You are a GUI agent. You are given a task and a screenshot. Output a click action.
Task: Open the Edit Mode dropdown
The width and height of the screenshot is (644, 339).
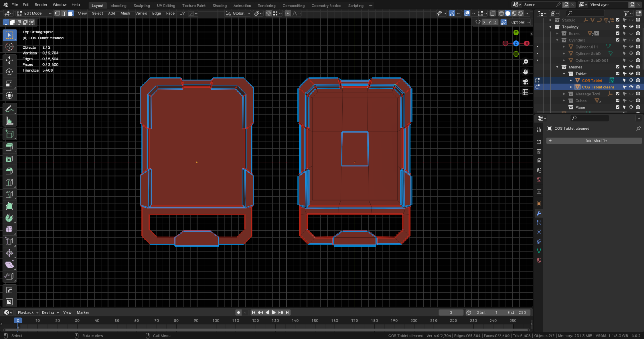(34, 13)
